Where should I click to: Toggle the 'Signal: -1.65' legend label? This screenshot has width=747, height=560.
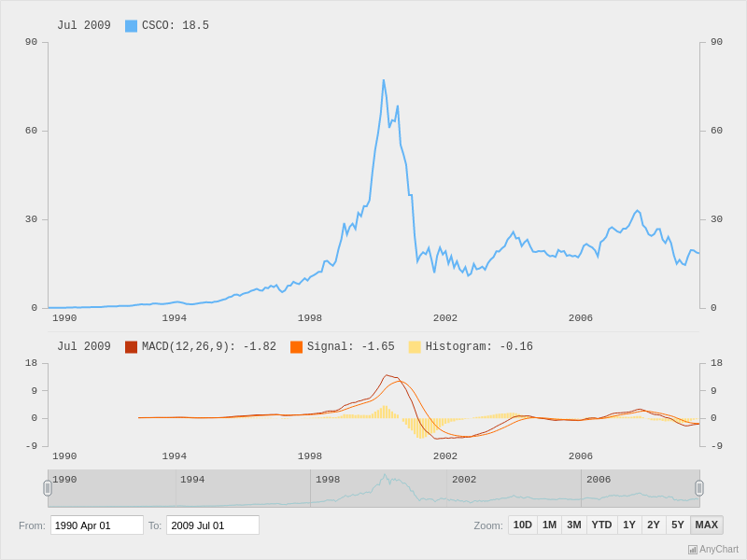pos(351,346)
